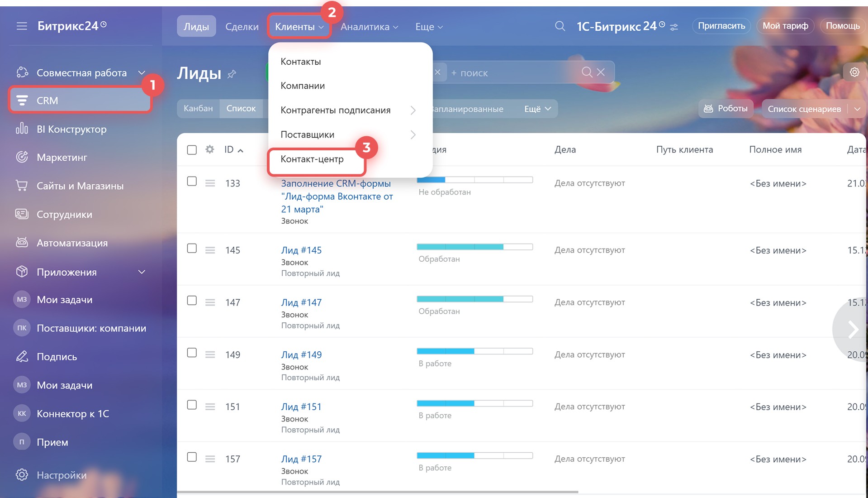868x498 pixels.
Task: Click the Пригласить button
Action: 721,26
